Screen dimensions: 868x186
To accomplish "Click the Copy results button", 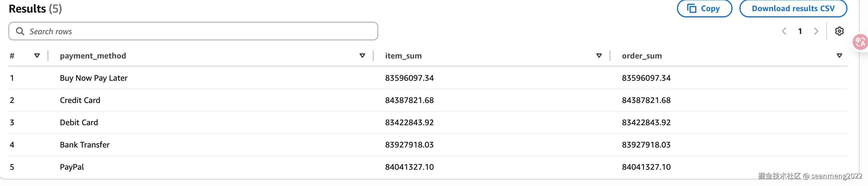I will [x=704, y=9].
